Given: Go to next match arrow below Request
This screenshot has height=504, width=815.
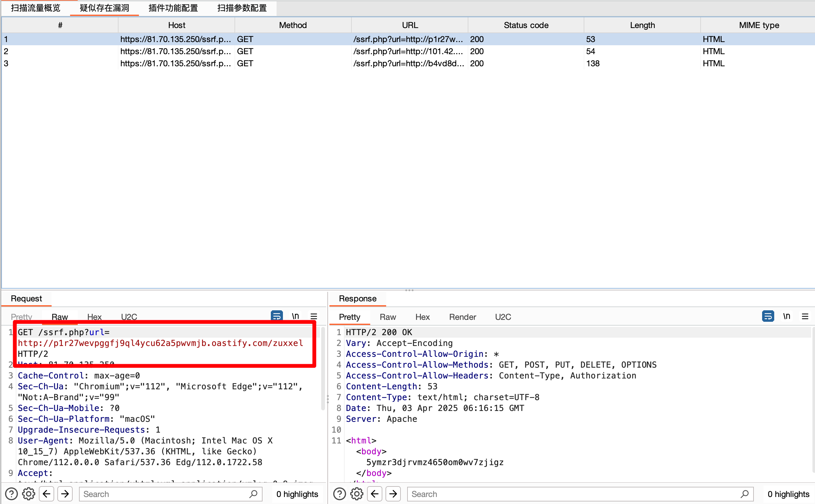Looking at the screenshot, I should click(x=65, y=494).
